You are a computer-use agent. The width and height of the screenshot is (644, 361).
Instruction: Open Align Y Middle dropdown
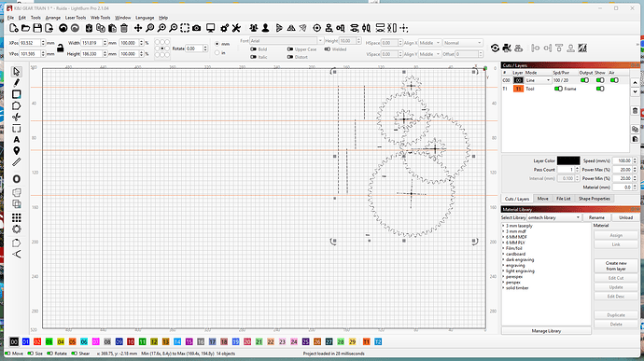[x=429, y=54]
